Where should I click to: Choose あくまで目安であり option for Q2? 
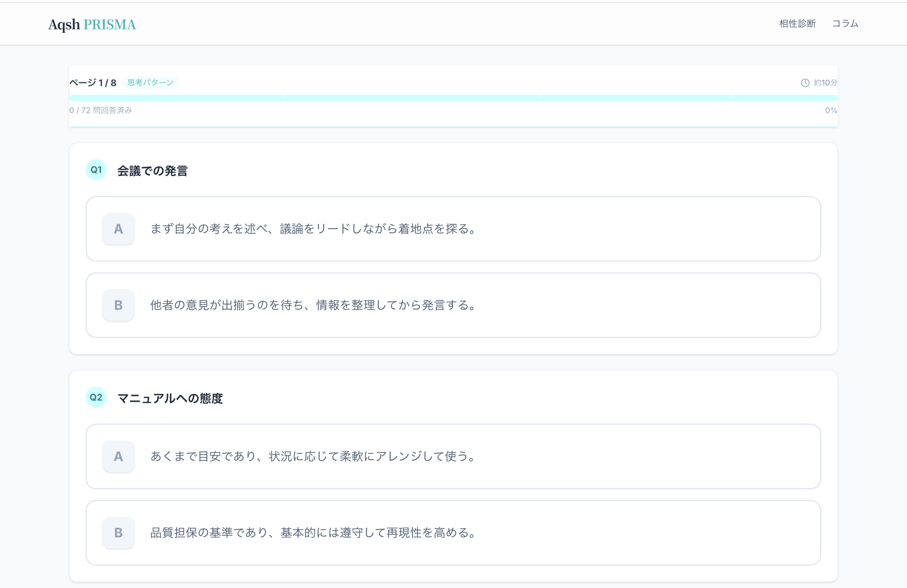312,456
